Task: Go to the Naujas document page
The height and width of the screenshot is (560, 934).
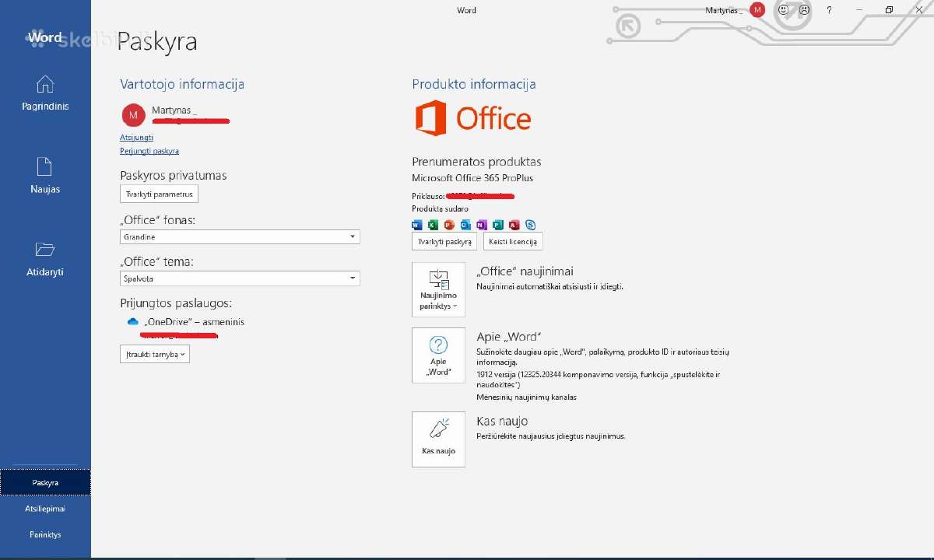Action: click(x=45, y=176)
